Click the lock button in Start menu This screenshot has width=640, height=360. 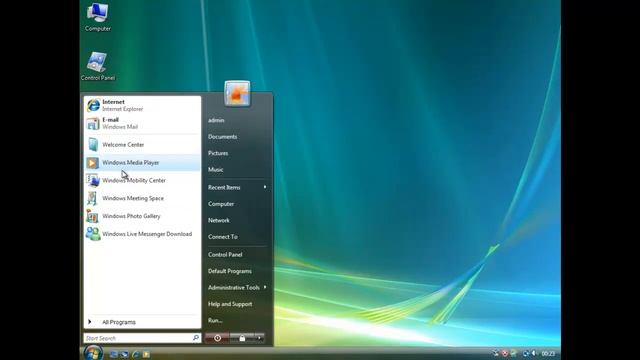pyautogui.click(x=242, y=338)
